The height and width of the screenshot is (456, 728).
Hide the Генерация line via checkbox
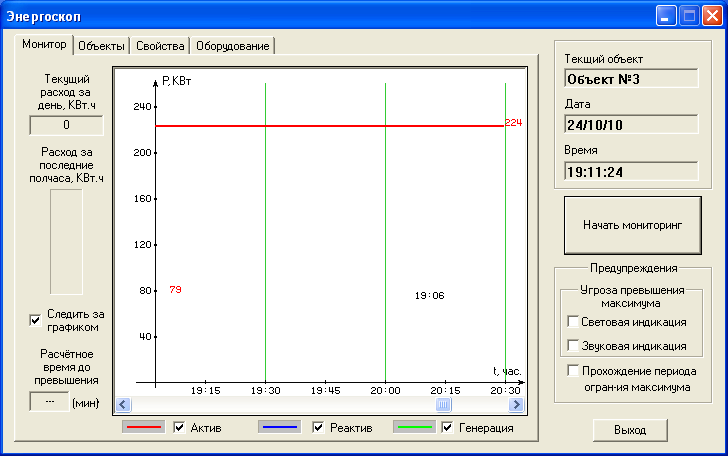447,428
